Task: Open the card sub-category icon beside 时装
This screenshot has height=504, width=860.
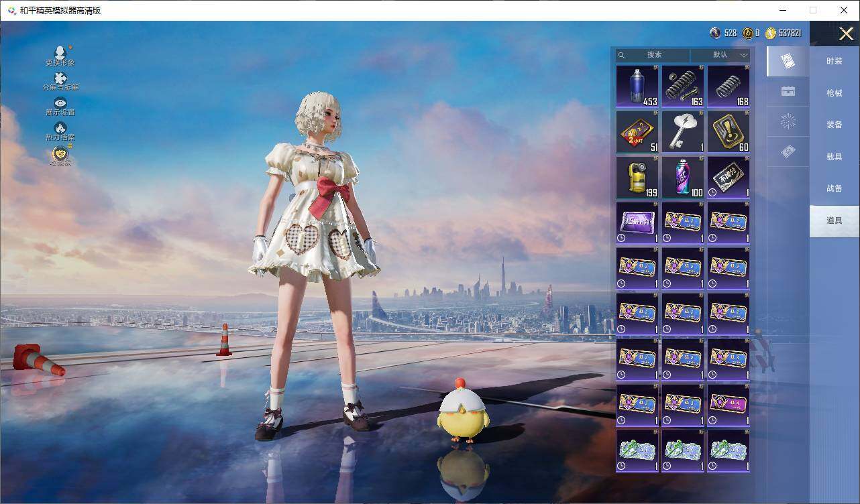Action: pos(788,61)
